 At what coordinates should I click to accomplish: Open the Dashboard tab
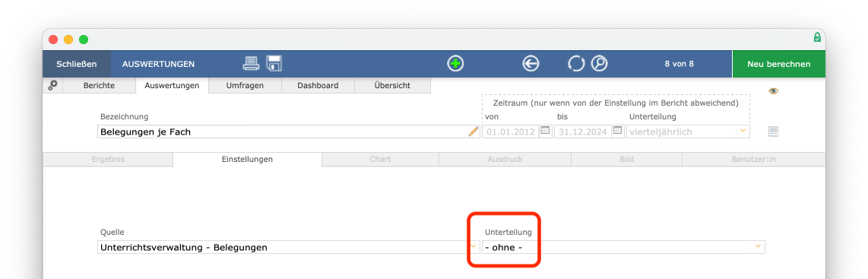318,85
